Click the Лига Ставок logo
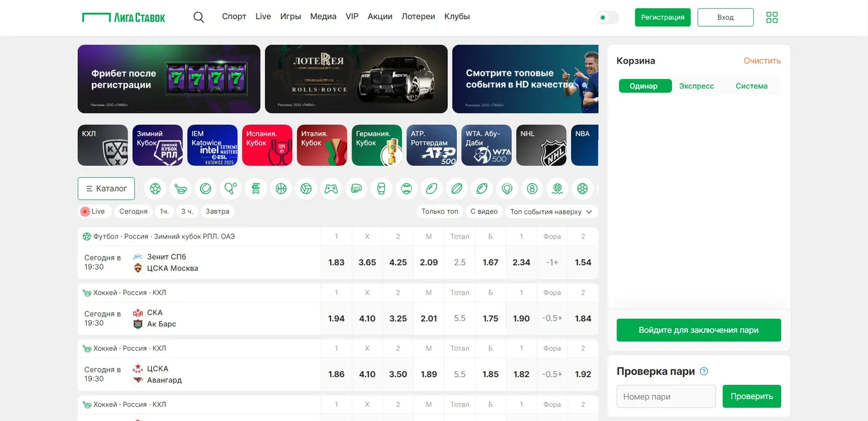The width and height of the screenshot is (868, 421). point(124,17)
